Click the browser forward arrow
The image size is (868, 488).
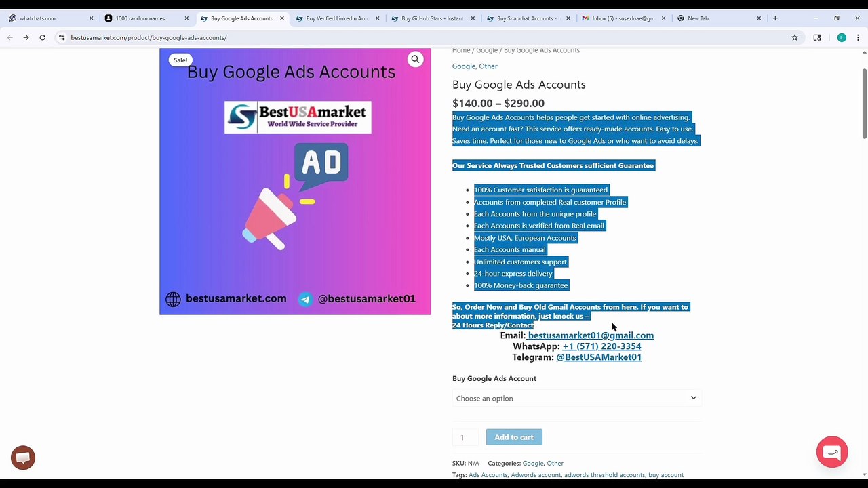click(26, 37)
